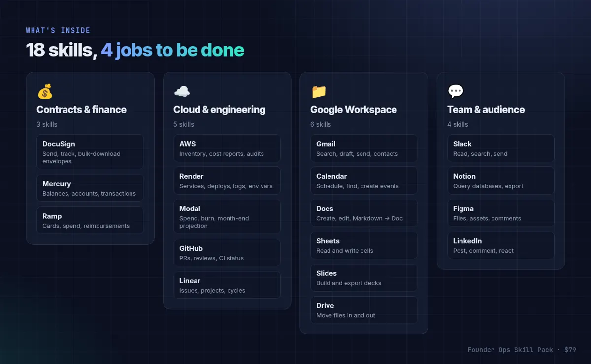Click 'Balances, accounts, transactions' description

[89, 194]
